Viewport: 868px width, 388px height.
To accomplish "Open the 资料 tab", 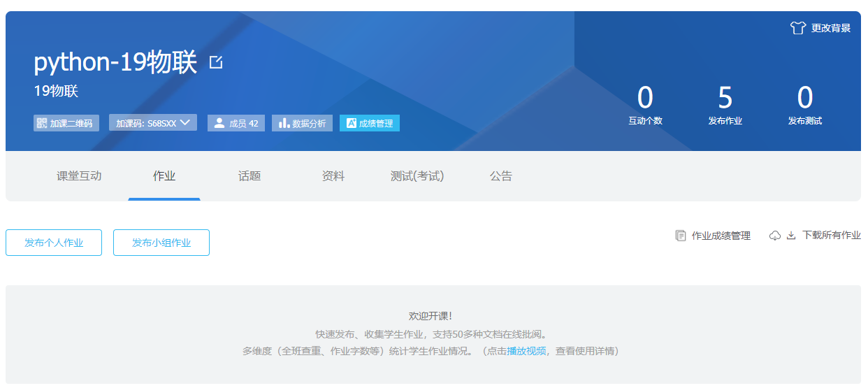I will pos(333,176).
